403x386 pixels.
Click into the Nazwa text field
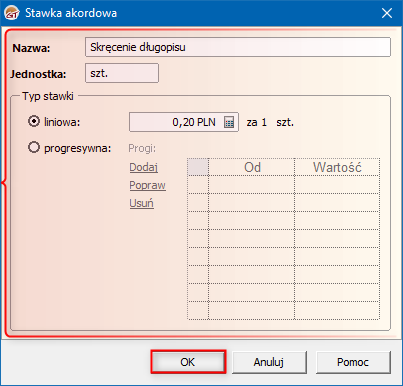[238, 47]
